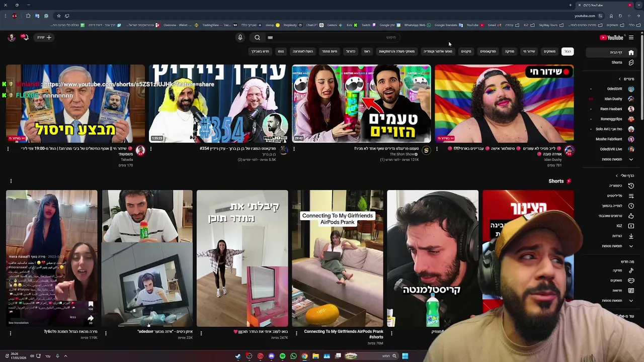
Task: Bookmark this page with the star icon
Action: click(58, 16)
